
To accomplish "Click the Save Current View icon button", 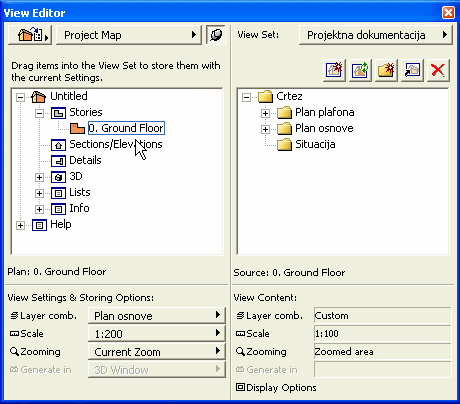I will [334, 70].
